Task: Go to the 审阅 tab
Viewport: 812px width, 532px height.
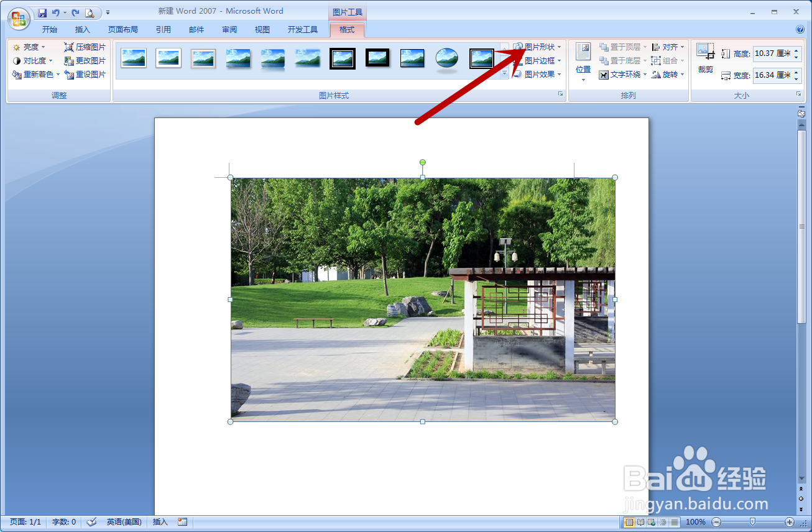Action: point(229,29)
